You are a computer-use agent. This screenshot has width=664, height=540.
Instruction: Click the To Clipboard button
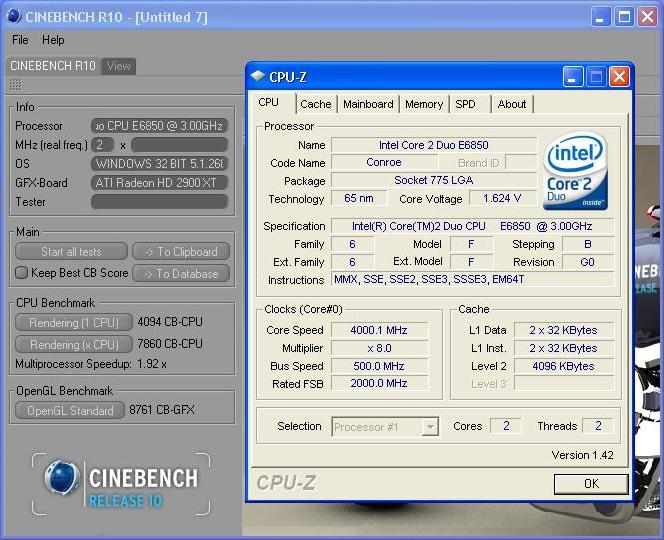(181, 252)
